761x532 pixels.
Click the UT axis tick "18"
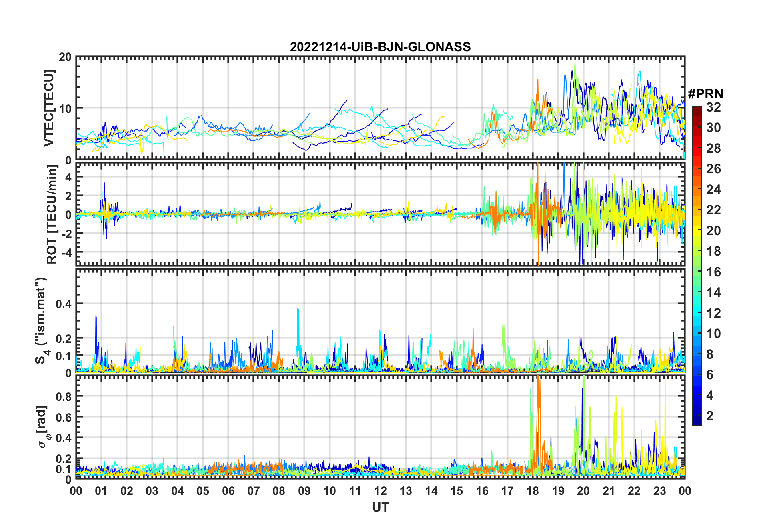(x=533, y=491)
